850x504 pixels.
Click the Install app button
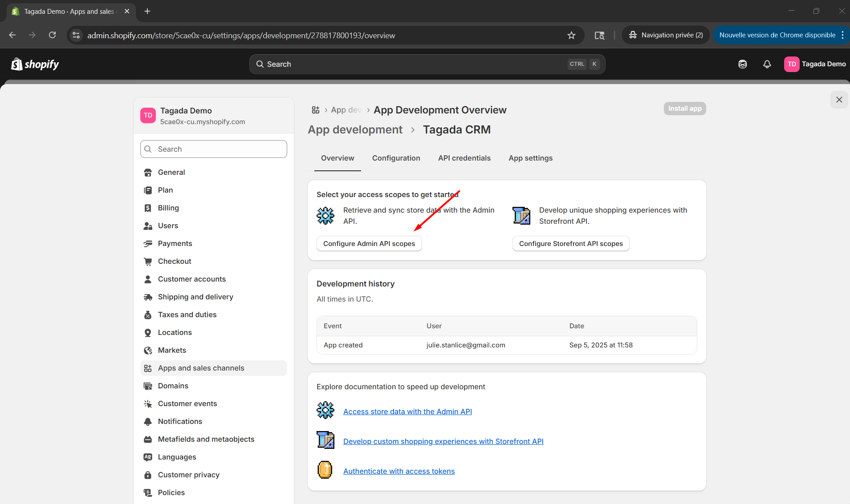tap(685, 109)
